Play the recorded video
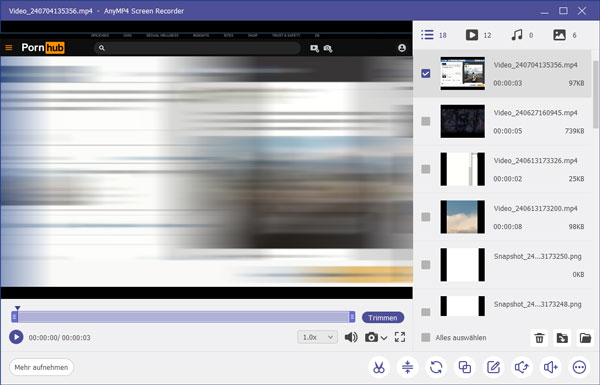 point(16,337)
